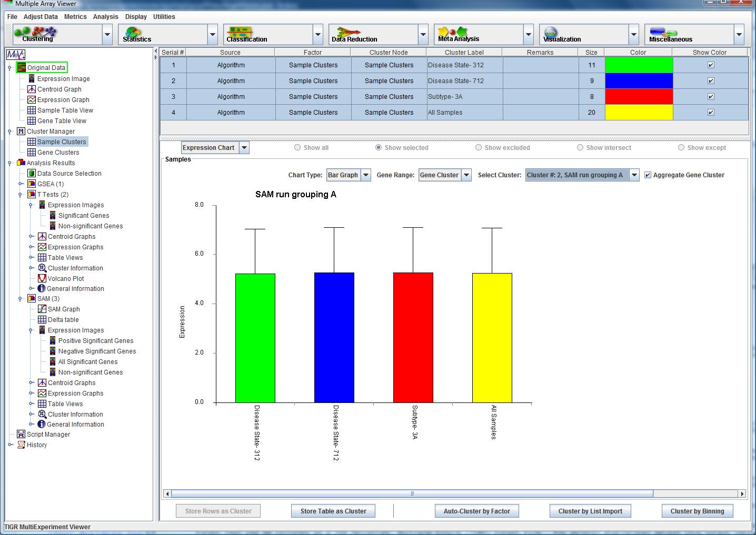Toggle Show Color for Subtype- 3A row
The width and height of the screenshot is (756, 535).
click(x=711, y=97)
